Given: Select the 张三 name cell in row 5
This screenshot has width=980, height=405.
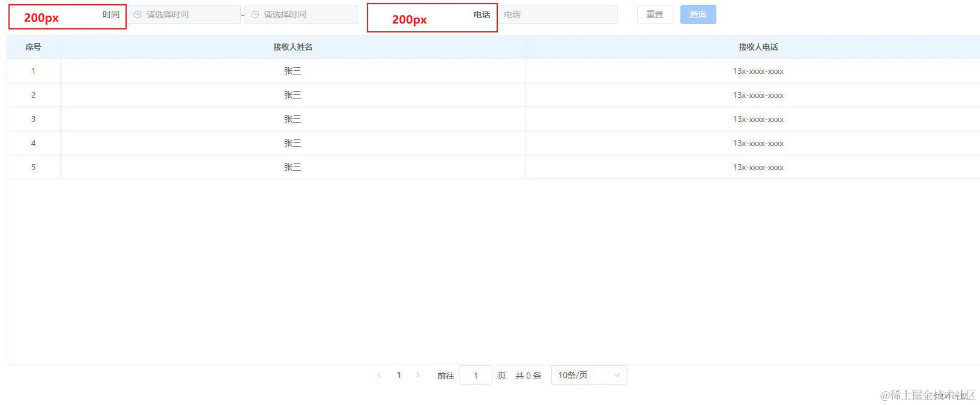Looking at the screenshot, I should point(293,167).
